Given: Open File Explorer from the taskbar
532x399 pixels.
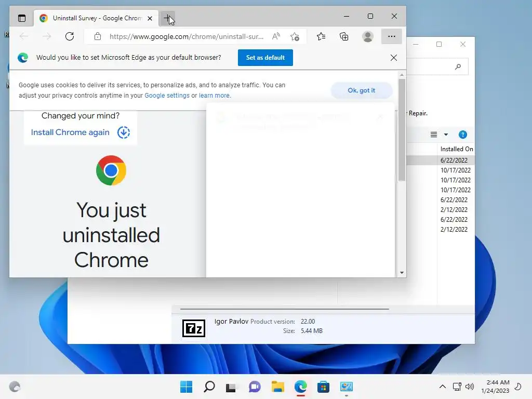Looking at the screenshot, I should tap(277, 387).
